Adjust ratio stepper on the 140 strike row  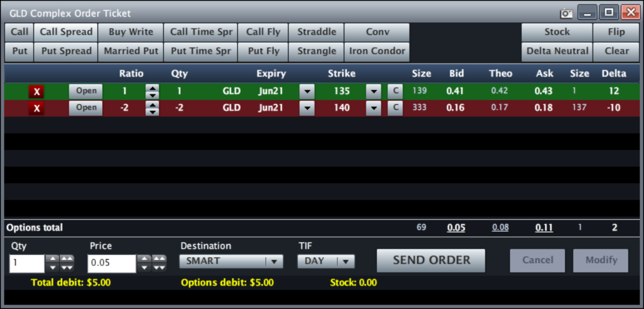pyautogui.click(x=152, y=108)
